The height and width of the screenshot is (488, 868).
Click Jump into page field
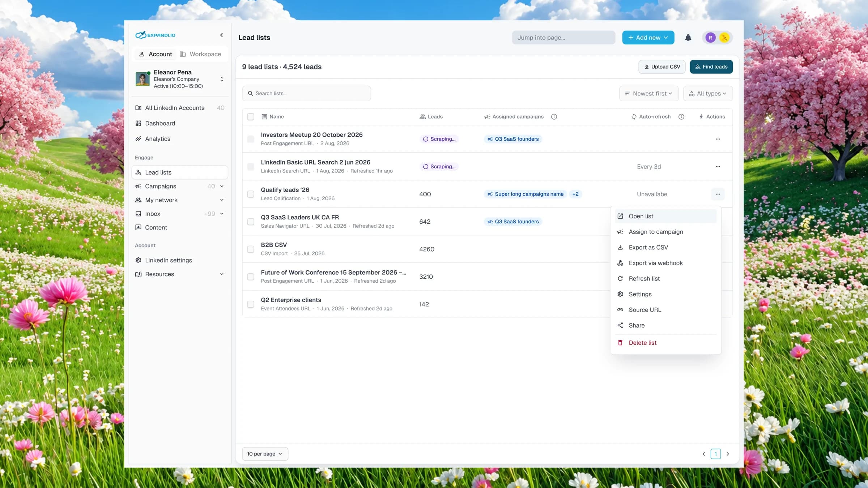click(563, 38)
